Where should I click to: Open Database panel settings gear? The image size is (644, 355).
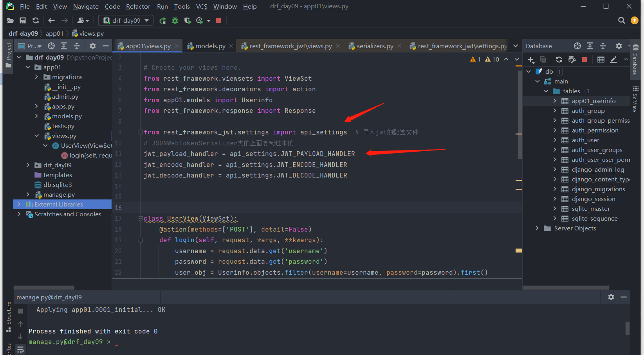click(x=619, y=46)
